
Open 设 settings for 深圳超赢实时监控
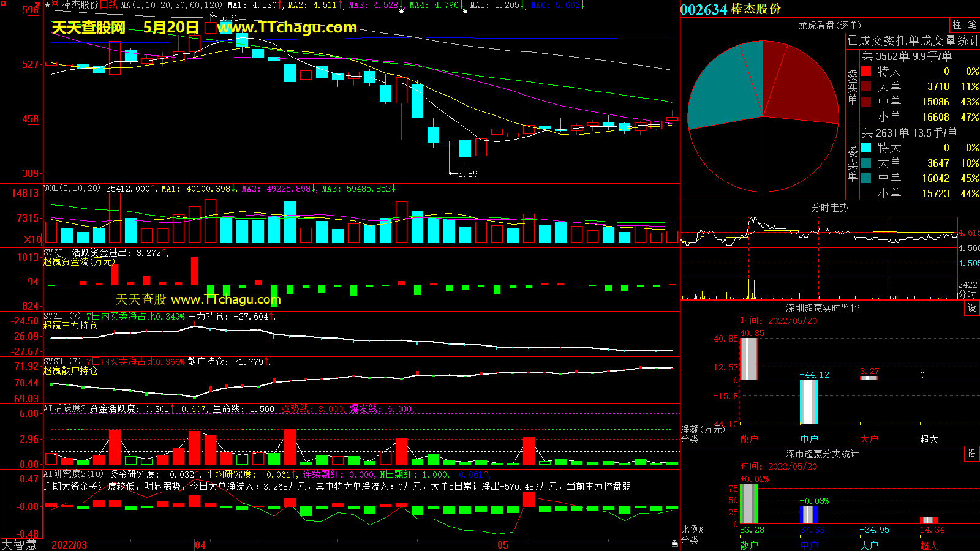click(971, 308)
